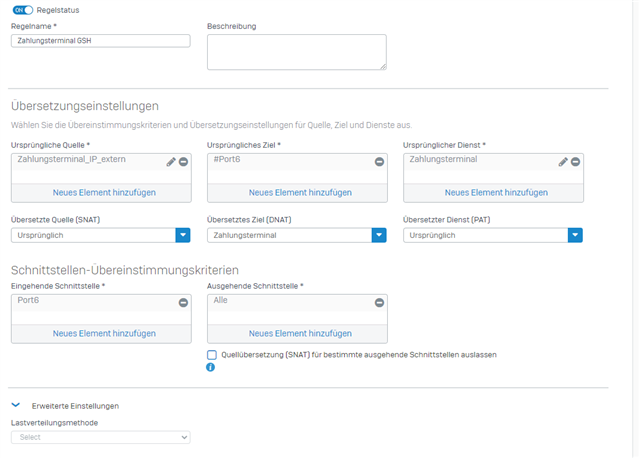The image size is (640, 458).
Task: Enable Quellübersetzung (SNAT) auslassen checkbox
Action: [212, 355]
